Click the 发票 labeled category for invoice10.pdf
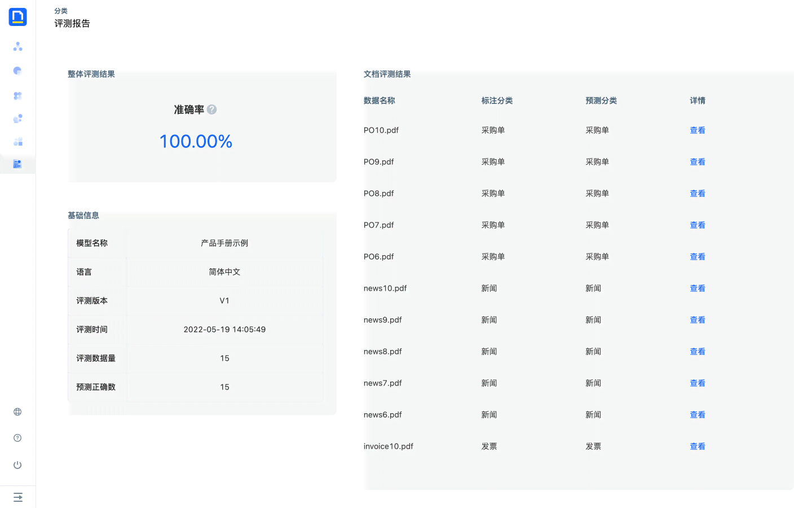Screen dimensions: 812x508 (489, 446)
